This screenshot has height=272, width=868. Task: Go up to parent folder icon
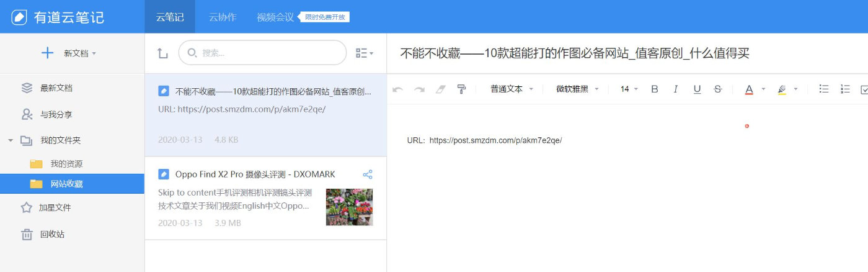[162, 53]
